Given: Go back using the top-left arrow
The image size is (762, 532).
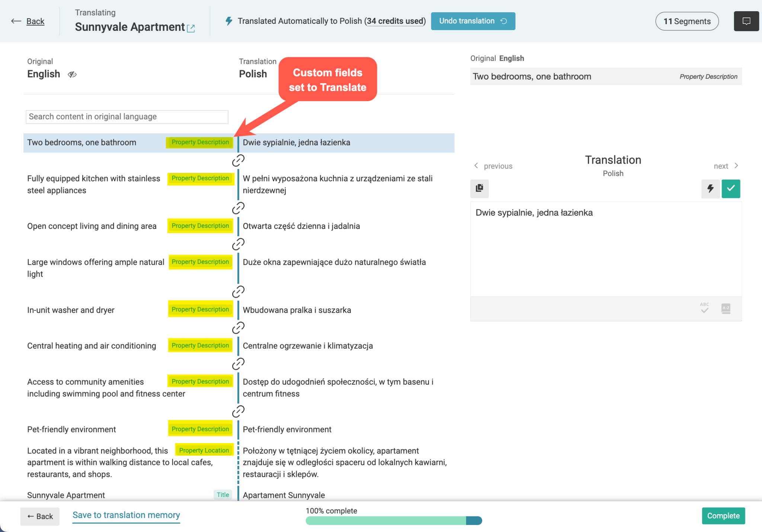Looking at the screenshot, I should coord(16,21).
